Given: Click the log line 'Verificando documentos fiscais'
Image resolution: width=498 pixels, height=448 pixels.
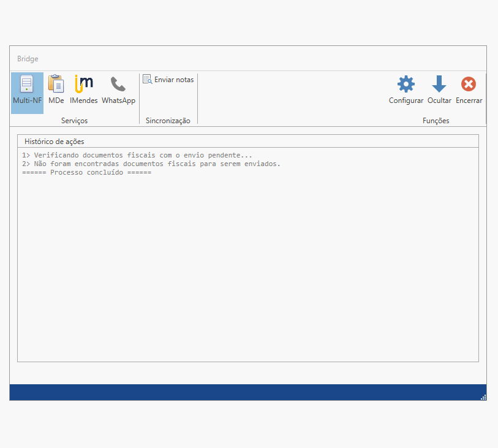Looking at the screenshot, I should (x=137, y=156).
